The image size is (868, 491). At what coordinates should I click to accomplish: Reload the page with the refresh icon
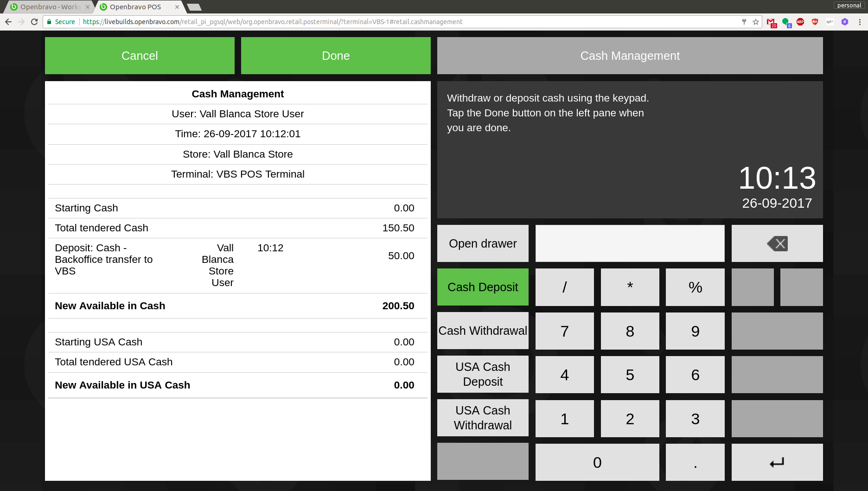pos(34,22)
